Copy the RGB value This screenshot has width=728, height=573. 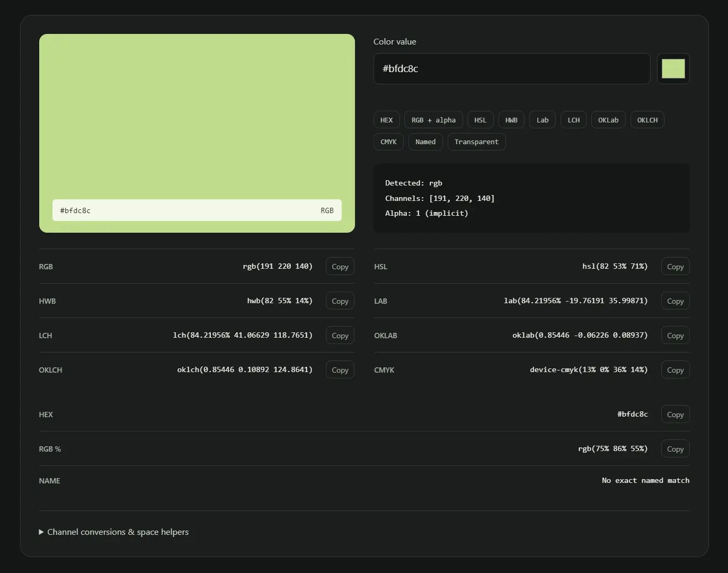(340, 267)
